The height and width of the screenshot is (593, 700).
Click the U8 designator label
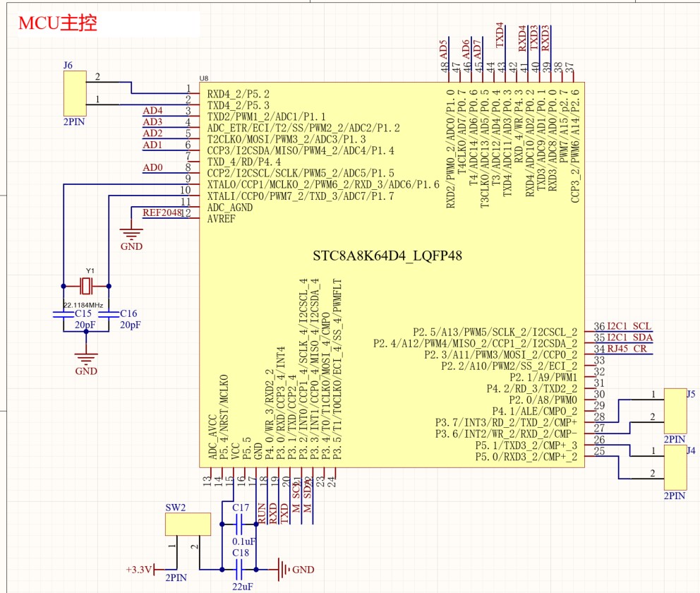pos(203,78)
